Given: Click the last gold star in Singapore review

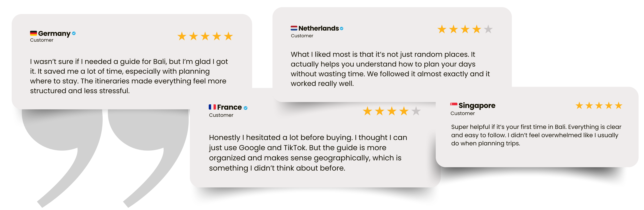Looking at the screenshot, I should (x=619, y=106).
